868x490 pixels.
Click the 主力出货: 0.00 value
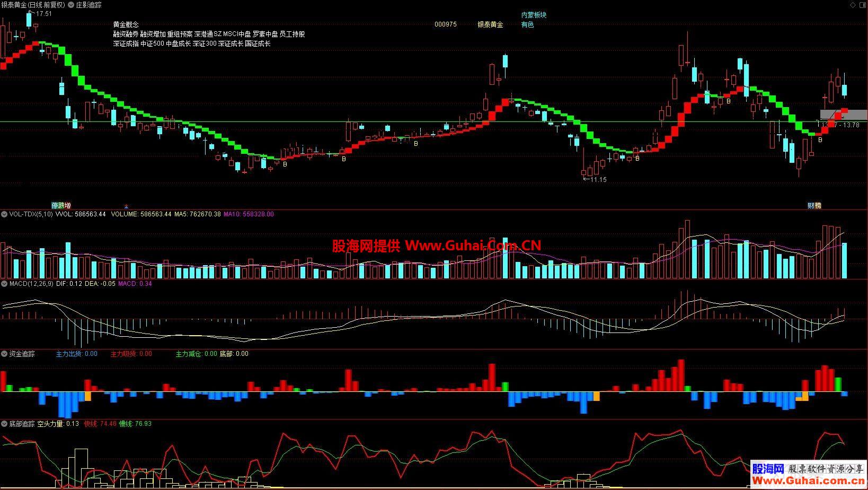pyautogui.click(x=77, y=354)
